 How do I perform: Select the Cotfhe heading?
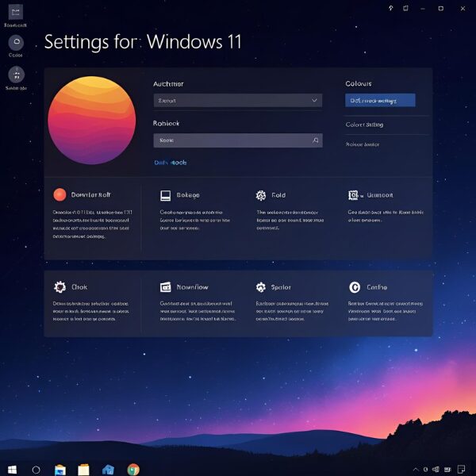[x=377, y=287]
